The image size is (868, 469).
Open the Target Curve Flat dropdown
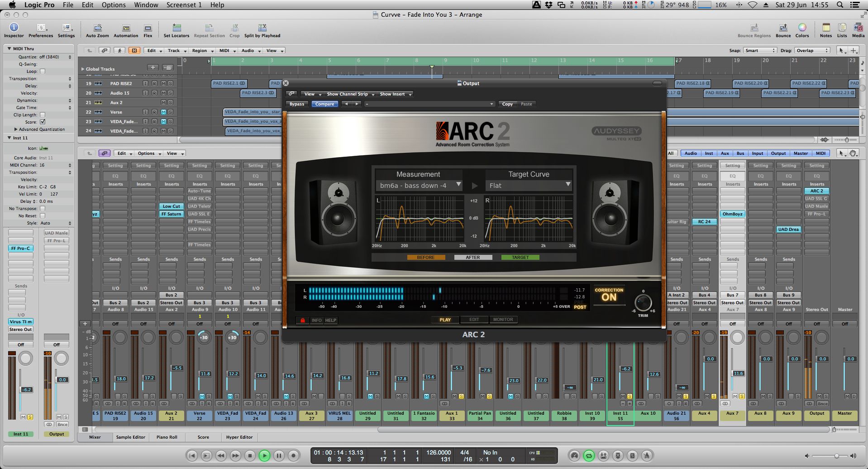coord(529,185)
